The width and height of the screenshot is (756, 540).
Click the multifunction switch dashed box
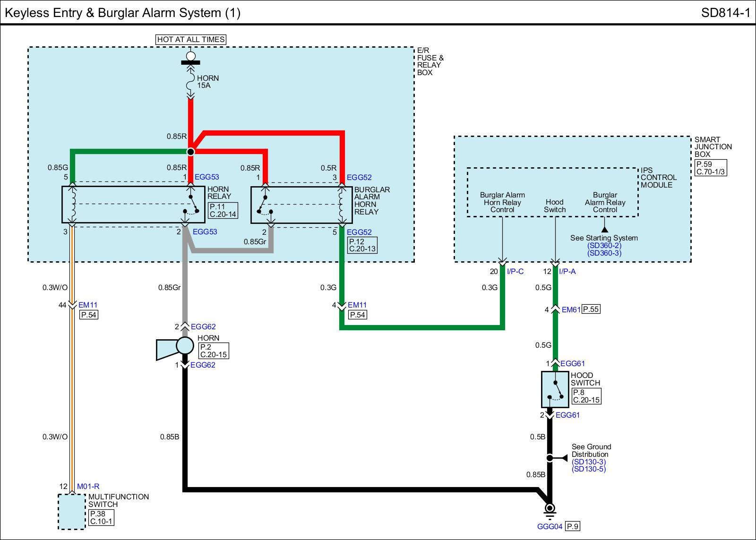coord(72,512)
